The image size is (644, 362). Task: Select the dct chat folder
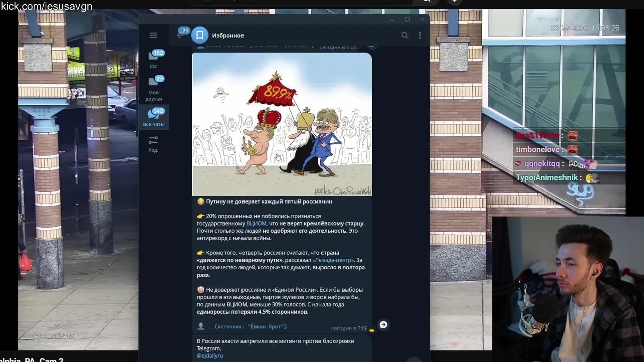tap(153, 60)
